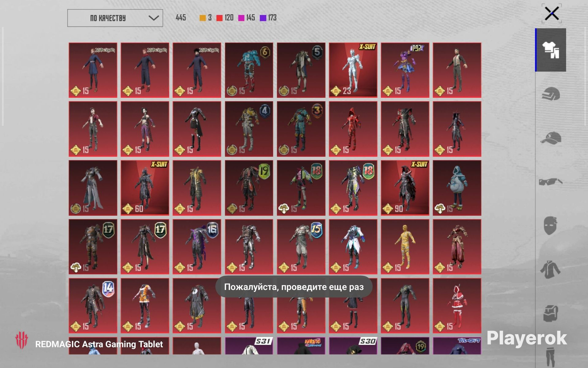Select the blue dress Jujutsu Kaisen outfit
This screenshot has width=588, height=368.
click(x=93, y=70)
